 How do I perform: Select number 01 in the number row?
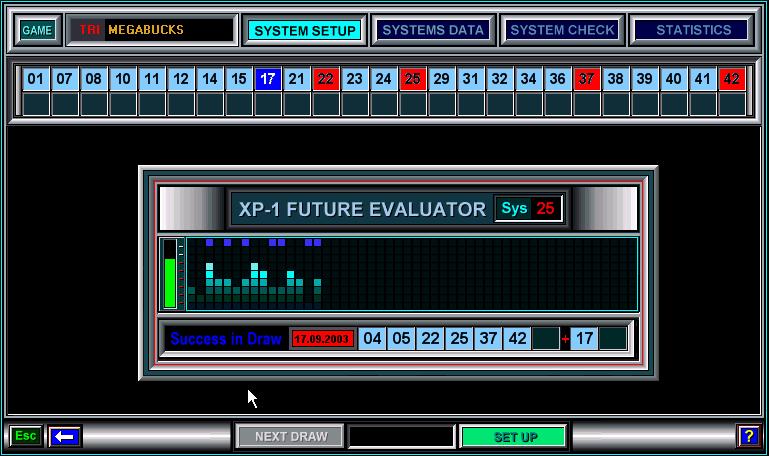click(35, 78)
